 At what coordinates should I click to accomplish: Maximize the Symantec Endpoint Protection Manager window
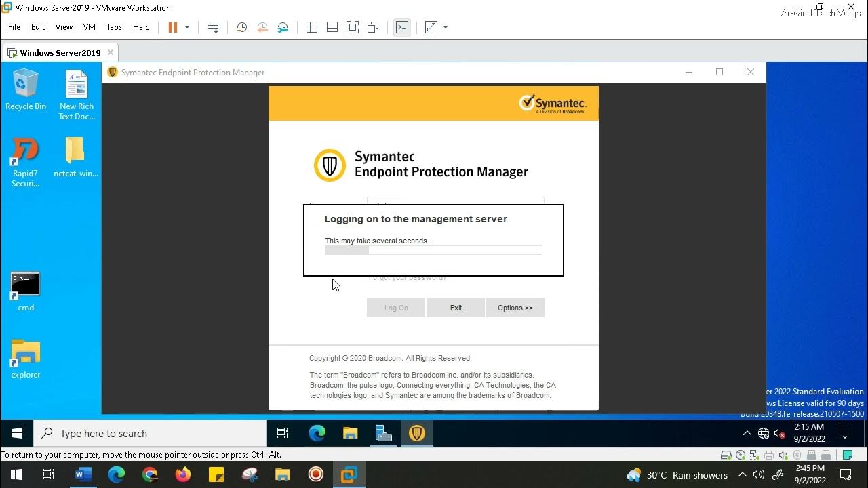(x=719, y=72)
